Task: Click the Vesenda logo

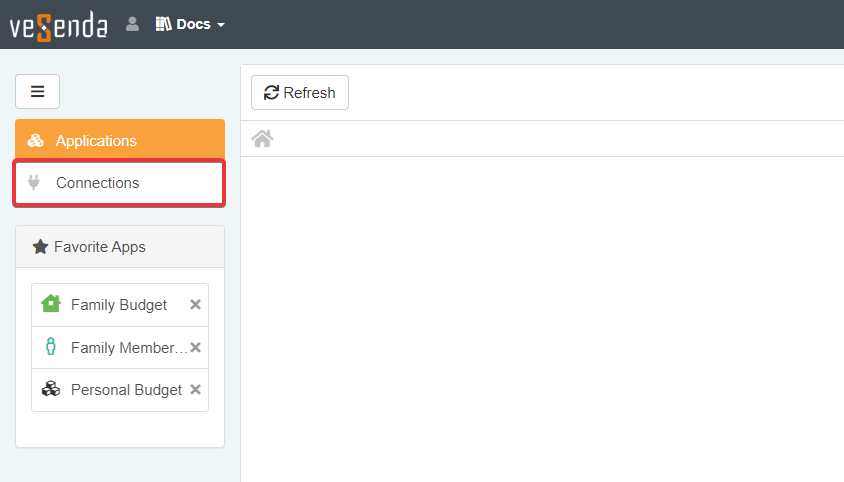Action: (x=58, y=25)
